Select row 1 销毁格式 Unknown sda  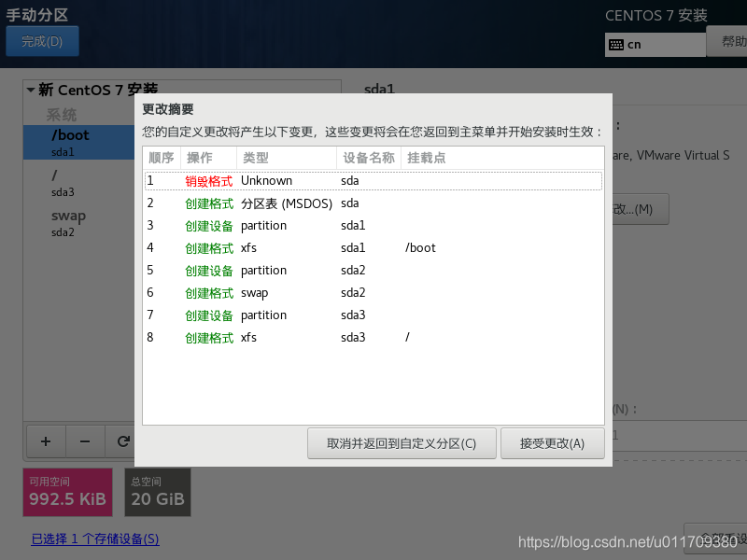pyautogui.click(x=373, y=180)
